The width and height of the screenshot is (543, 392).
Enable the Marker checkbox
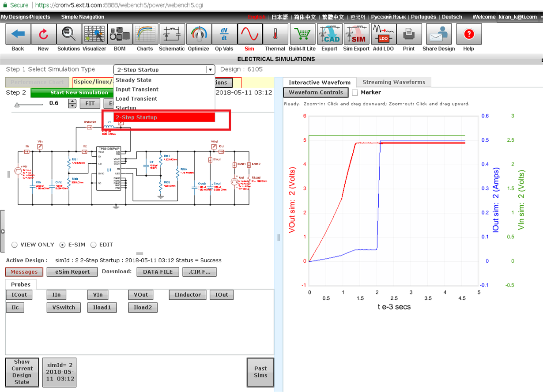[x=355, y=93]
